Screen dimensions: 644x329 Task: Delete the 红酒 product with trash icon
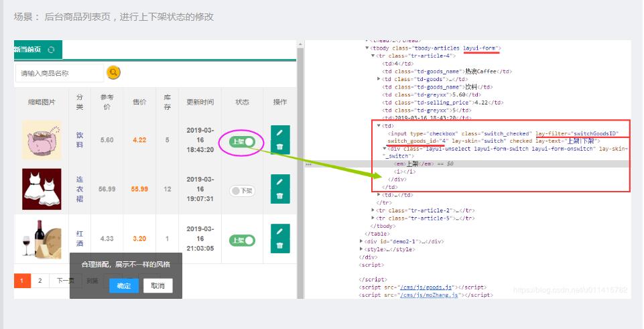tap(280, 245)
